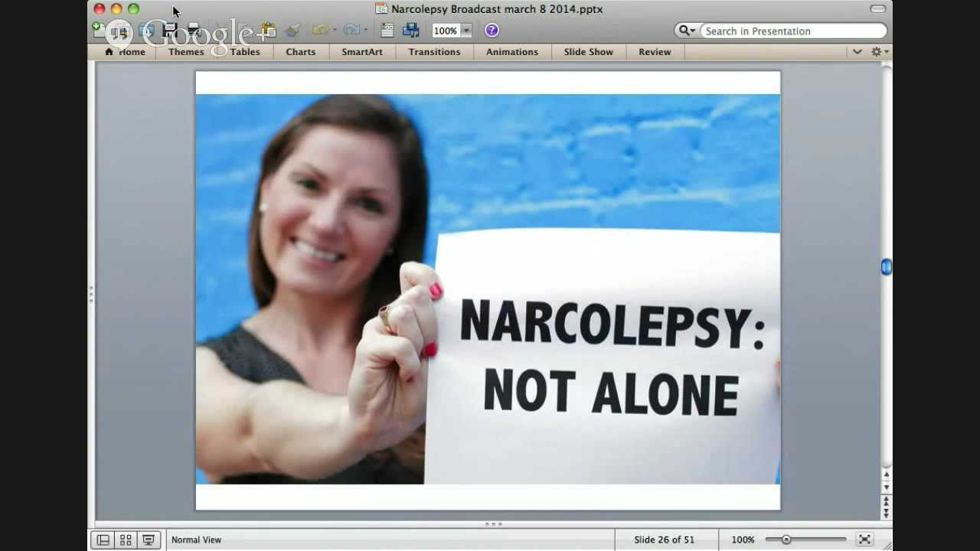The image size is (980, 551).
Task: Click the zoom slider knob in status bar
Action: (x=786, y=540)
